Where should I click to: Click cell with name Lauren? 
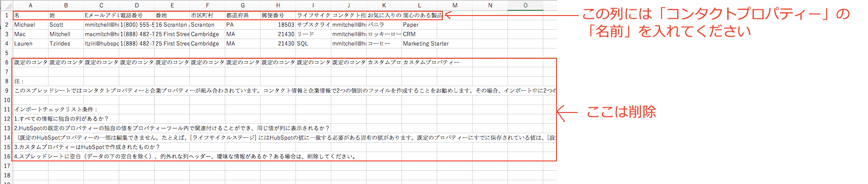[31, 43]
